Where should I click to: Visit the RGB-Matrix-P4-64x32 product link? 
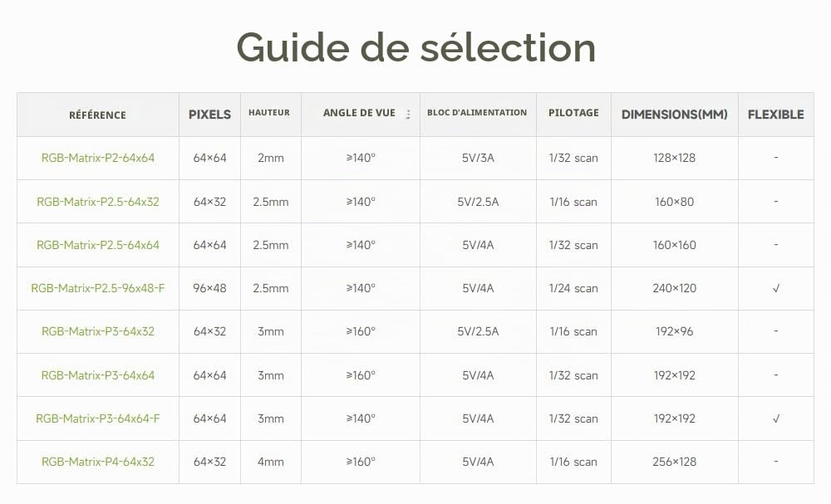(98, 462)
